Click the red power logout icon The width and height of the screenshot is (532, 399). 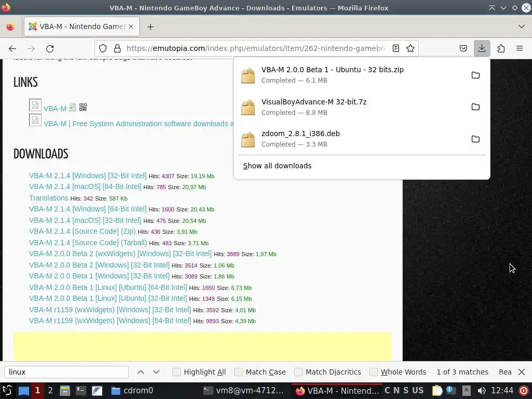524,391
